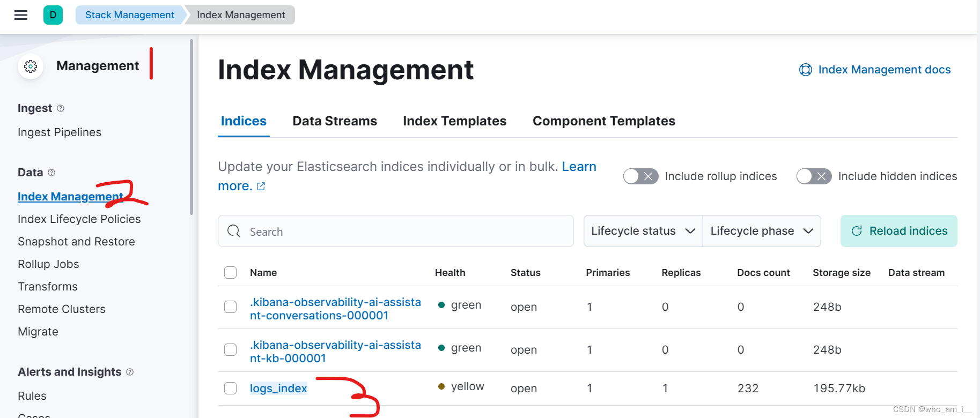Click Reload indices button

[x=899, y=231]
